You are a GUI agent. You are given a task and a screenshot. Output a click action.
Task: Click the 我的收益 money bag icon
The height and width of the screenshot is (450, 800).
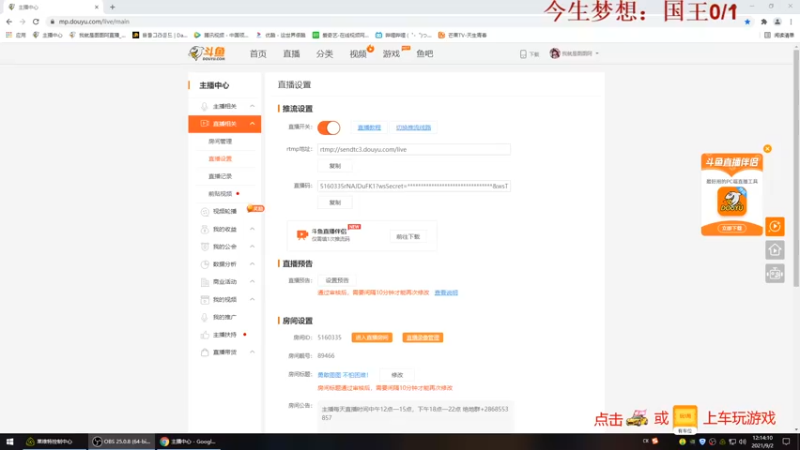[x=205, y=229]
